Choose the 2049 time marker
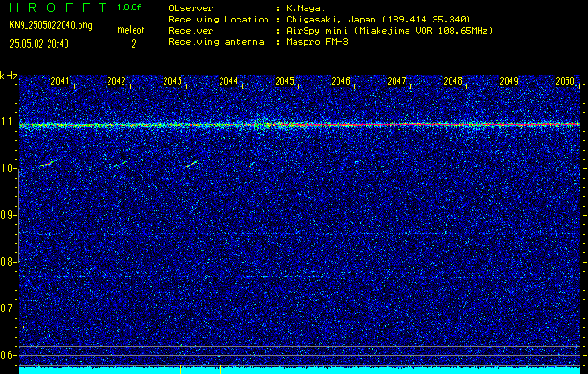The height and width of the screenshot is (374, 588). tap(509, 81)
